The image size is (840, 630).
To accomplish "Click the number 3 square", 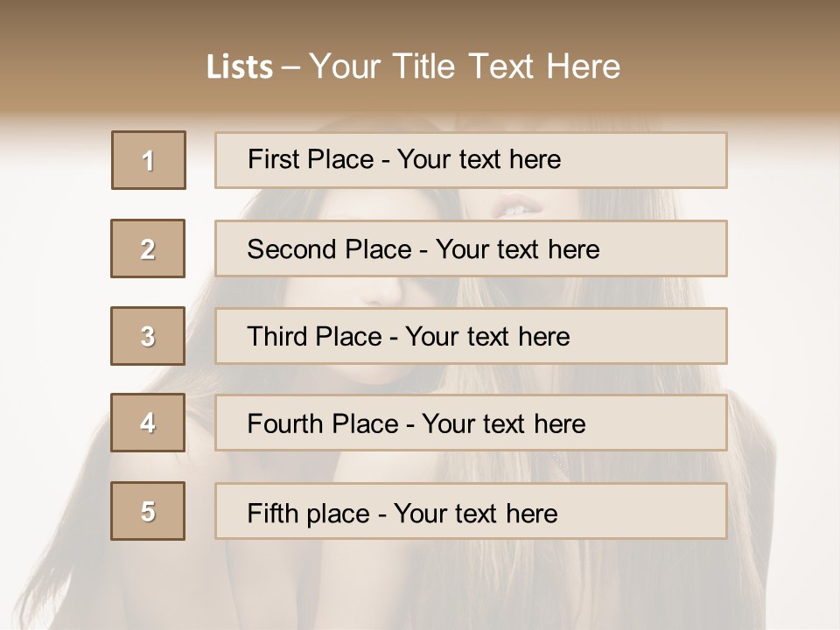I will 148,336.
